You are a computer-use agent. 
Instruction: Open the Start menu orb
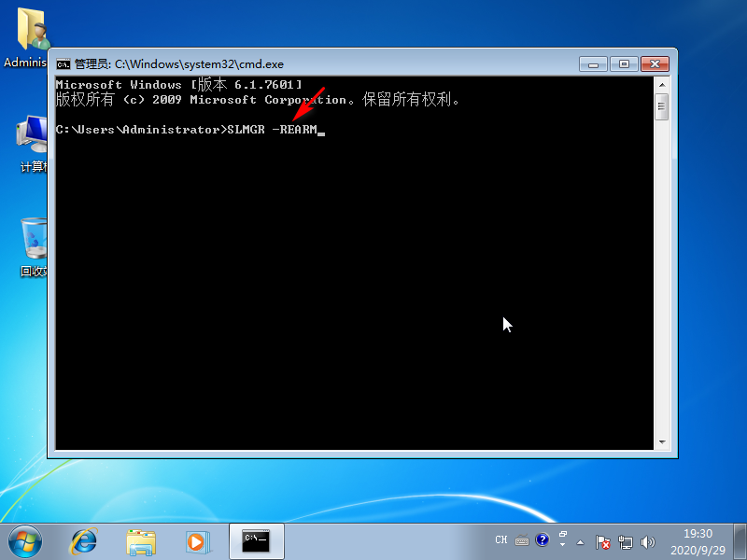[x=25, y=540]
